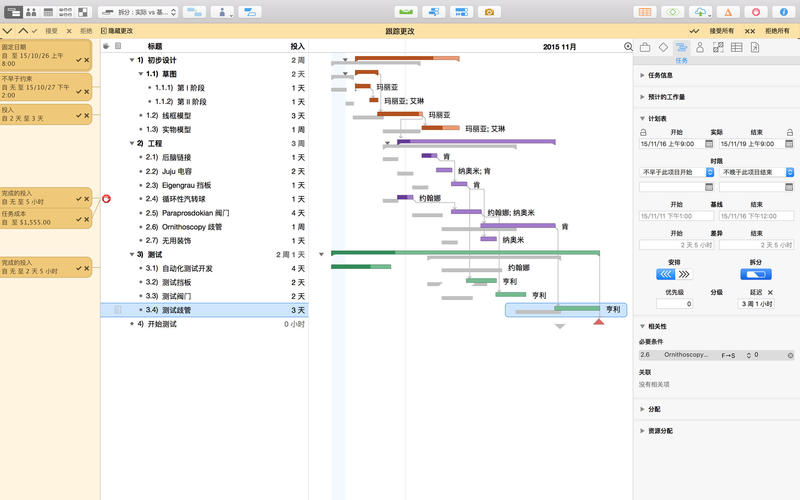Reject the 任务成本 $1,555.00 change note

[87, 219]
